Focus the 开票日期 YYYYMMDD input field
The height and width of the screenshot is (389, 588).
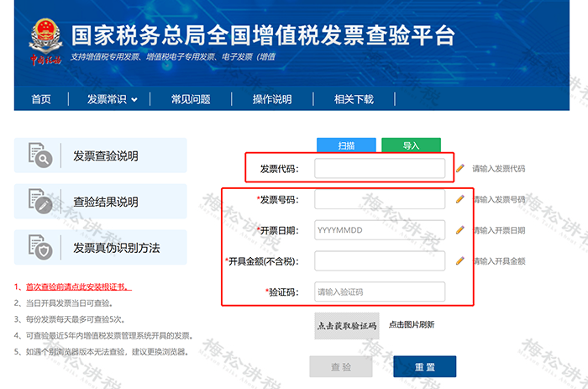(380, 230)
